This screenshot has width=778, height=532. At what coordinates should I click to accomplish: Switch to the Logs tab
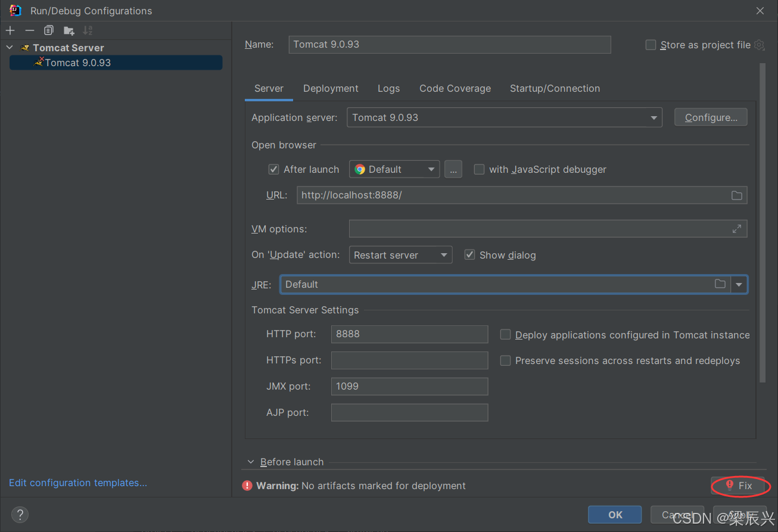click(388, 88)
